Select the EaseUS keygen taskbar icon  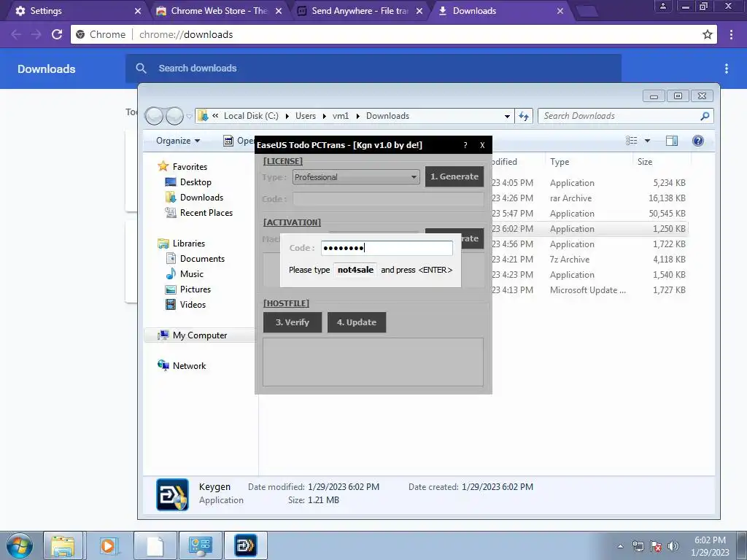click(x=246, y=545)
